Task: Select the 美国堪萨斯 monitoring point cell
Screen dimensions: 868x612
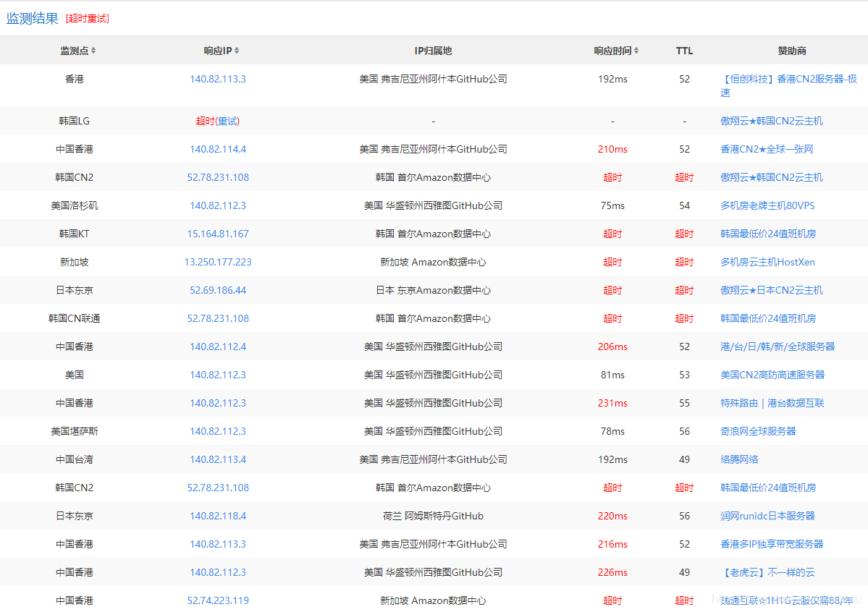Action: [74, 431]
